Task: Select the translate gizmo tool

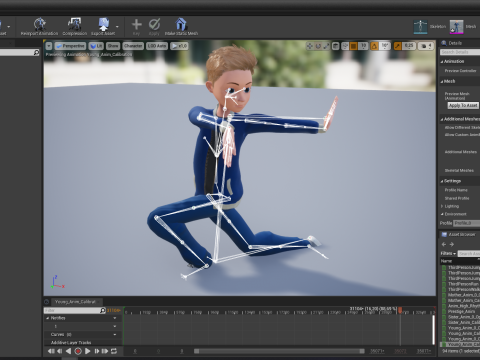Action: (x=310, y=46)
